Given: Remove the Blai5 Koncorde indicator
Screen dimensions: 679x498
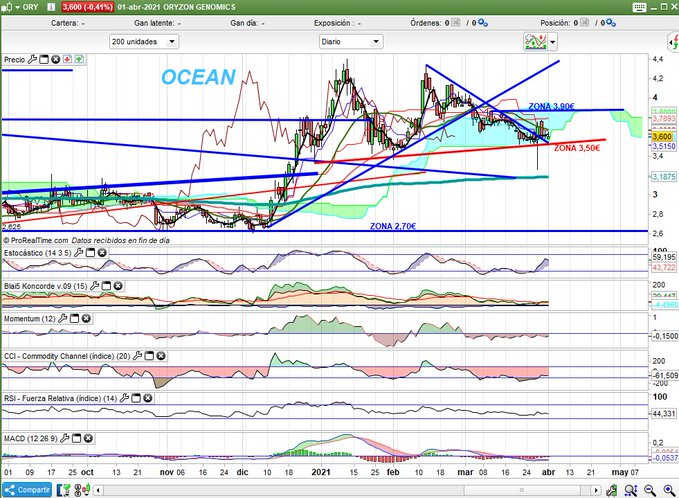Looking at the screenshot, I should click(x=118, y=286).
